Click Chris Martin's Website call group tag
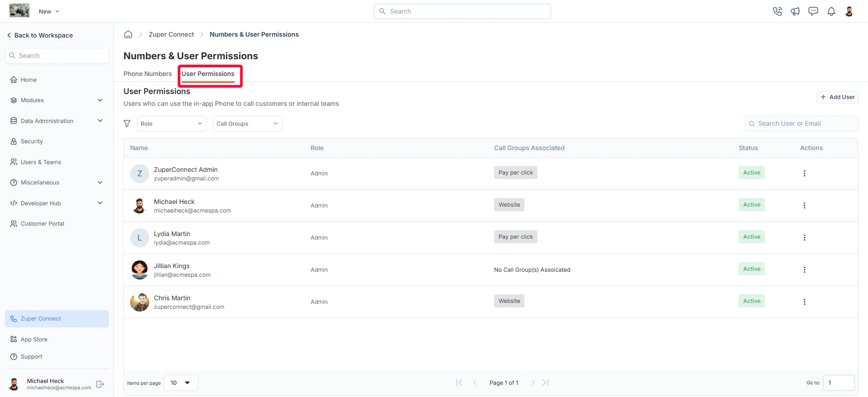Viewport: 868px width, 397px height. [x=509, y=301]
